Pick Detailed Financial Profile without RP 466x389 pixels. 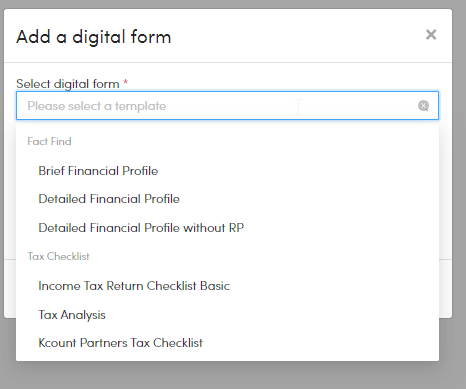point(141,228)
